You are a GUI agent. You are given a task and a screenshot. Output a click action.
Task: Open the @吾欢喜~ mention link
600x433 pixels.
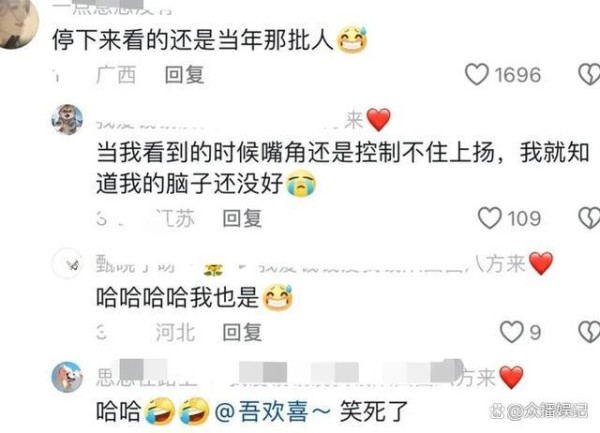(272, 412)
